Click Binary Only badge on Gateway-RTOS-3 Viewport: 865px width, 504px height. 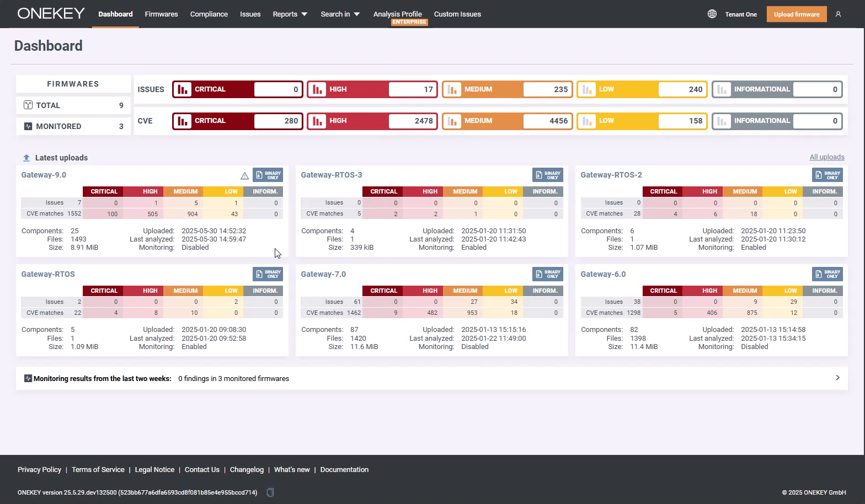tap(547, 175)
